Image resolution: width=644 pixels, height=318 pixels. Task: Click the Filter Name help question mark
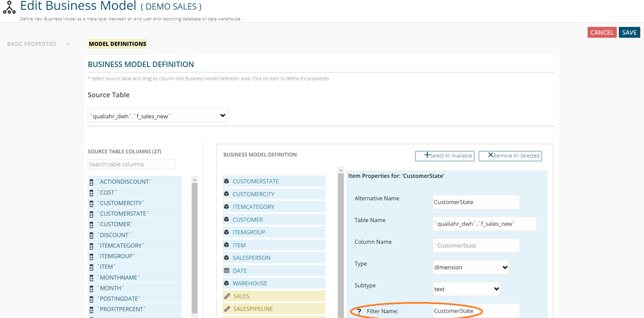pyautogui.click(x=359, y=311)
